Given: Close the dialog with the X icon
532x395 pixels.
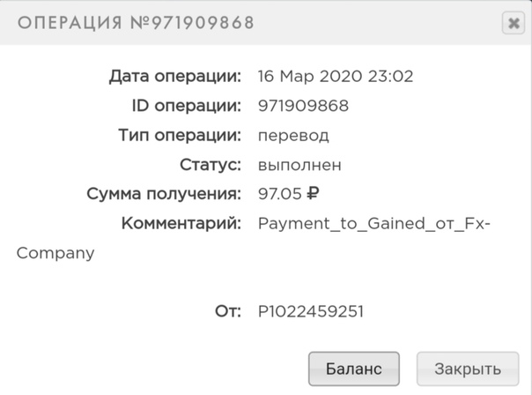Looking at the screenshot, I should coord(514,23).
